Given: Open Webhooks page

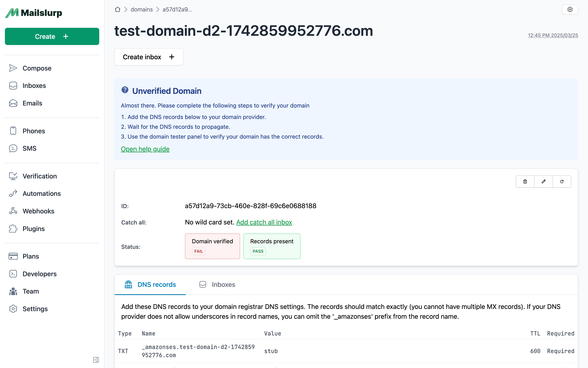Looking at the screenshot, I should point(38,211).
